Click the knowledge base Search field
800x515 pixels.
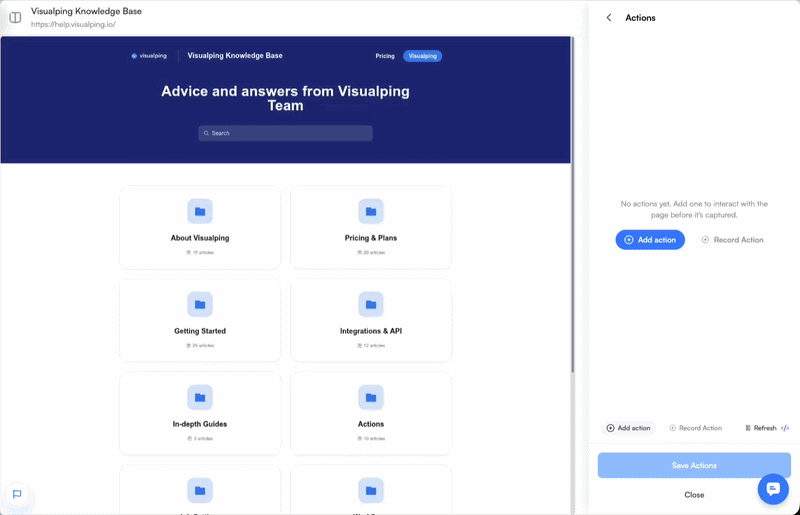point(285,133)
